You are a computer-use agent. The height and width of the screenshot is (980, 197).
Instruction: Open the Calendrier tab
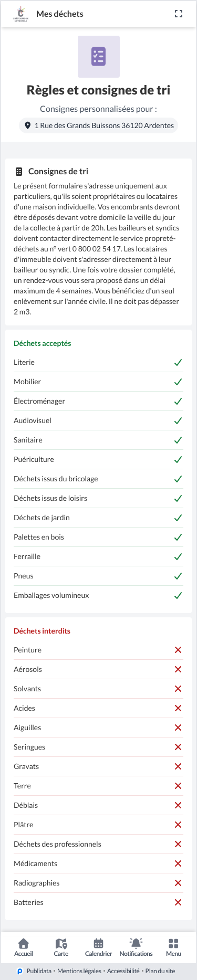98,947
